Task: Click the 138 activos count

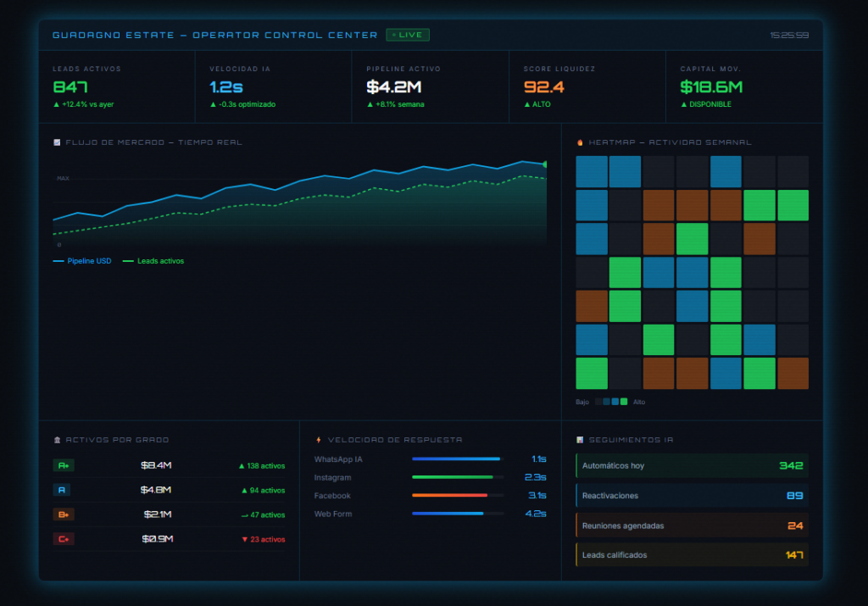Action: pyautogui.click(x=262, y=466)
